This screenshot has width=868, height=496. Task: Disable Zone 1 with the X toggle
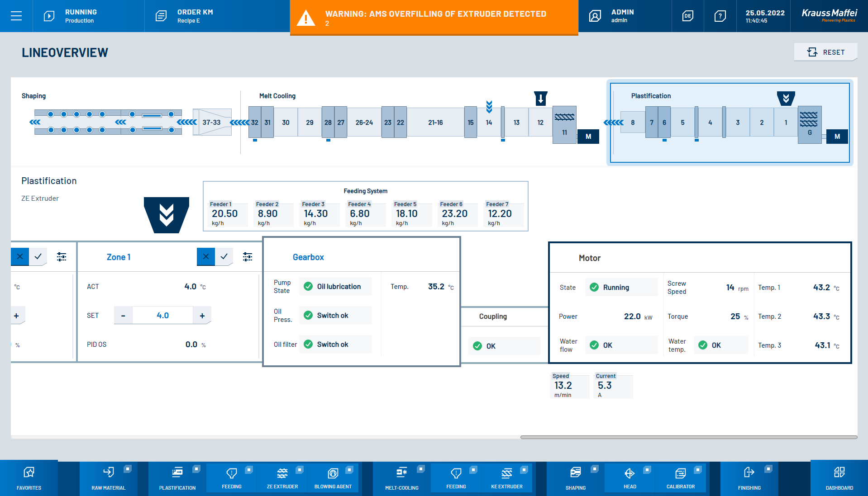[x=206, y=257]
